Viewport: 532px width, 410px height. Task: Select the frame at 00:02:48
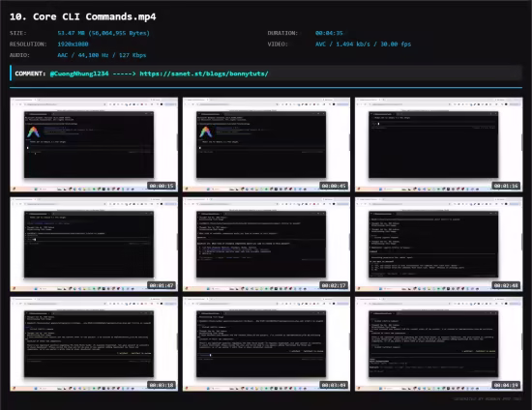(x=439, y=245)
